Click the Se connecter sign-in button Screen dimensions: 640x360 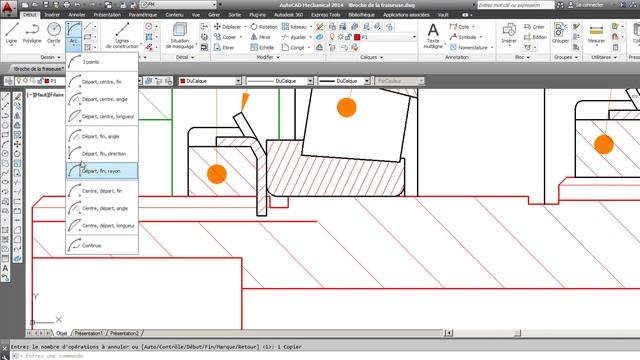coord(586,5)
